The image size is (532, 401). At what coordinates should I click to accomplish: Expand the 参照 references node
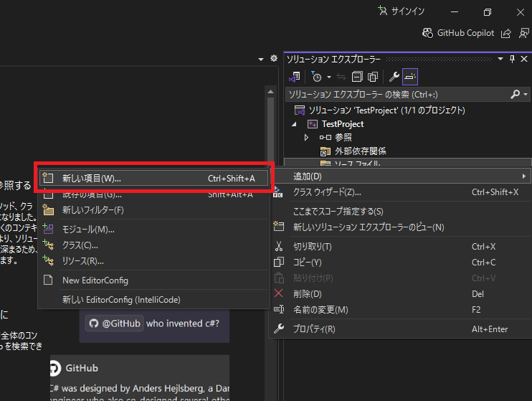pos(306,137)
